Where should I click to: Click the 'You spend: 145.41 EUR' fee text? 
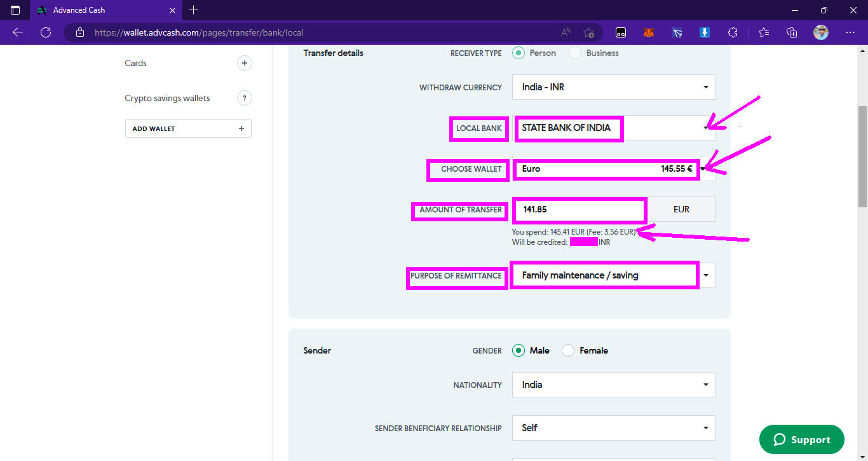tap(574, 232)
